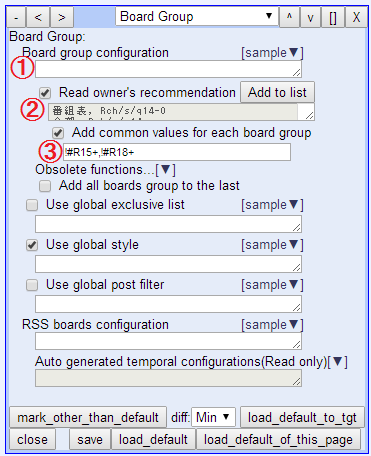Expand the Obsolete functions section
The height and width of the screenshot is (456, 371).
click(166, 170)
